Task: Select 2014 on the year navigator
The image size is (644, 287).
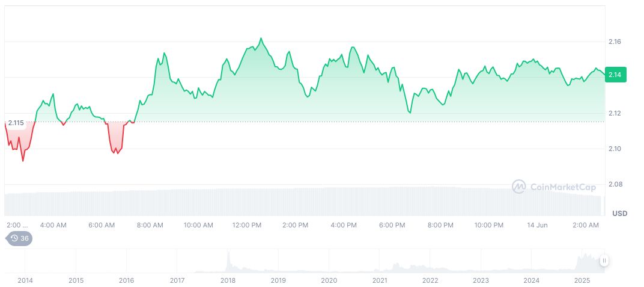Action: (x=25, y=280)
